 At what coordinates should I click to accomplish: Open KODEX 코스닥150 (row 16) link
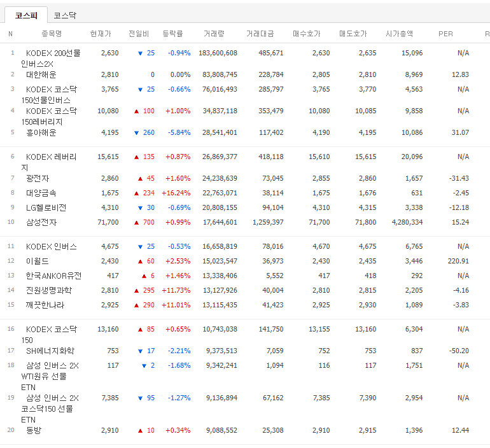click(49, 334)
